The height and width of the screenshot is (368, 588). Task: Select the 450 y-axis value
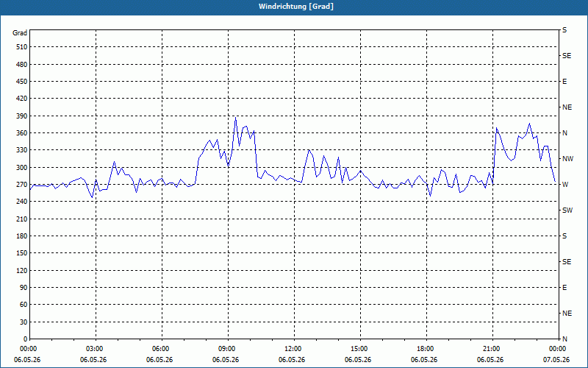[21, 82]
